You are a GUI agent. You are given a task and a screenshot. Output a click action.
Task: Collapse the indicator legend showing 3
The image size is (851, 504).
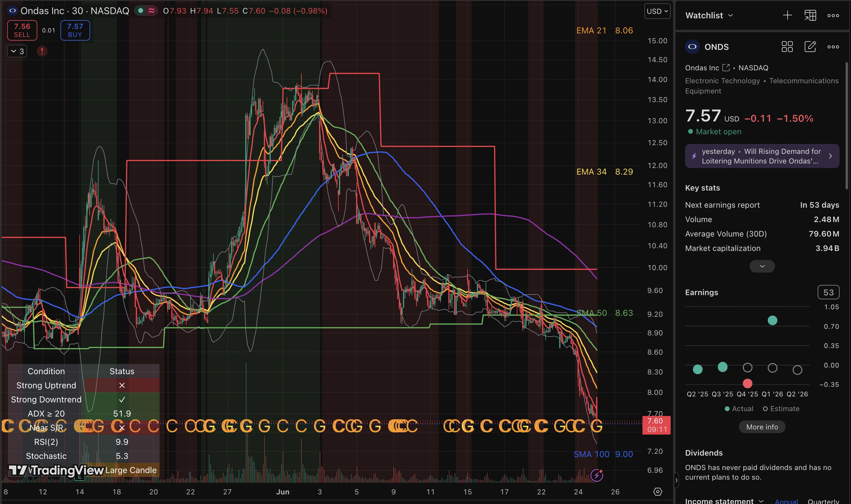17,51
